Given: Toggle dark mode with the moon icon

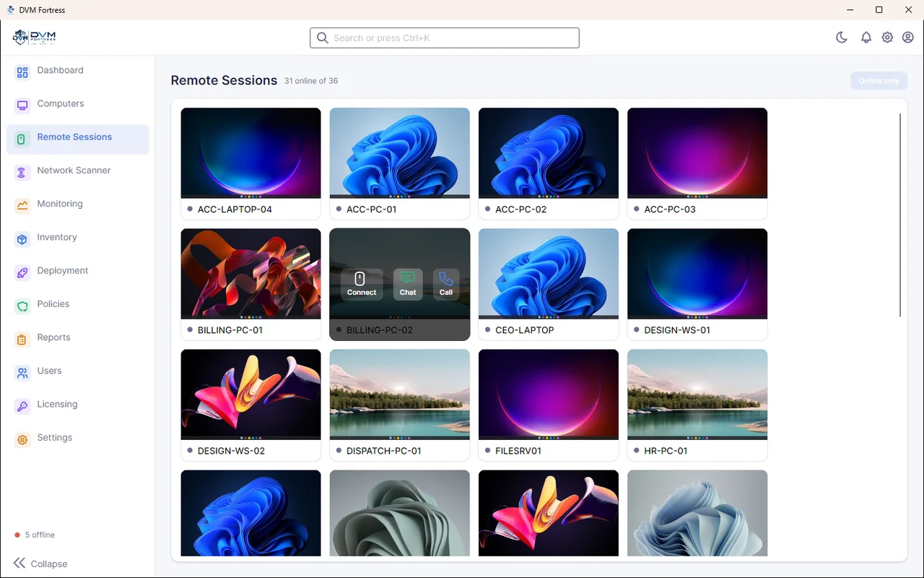Looking at the screenshot, I should (x=842, y=38).
